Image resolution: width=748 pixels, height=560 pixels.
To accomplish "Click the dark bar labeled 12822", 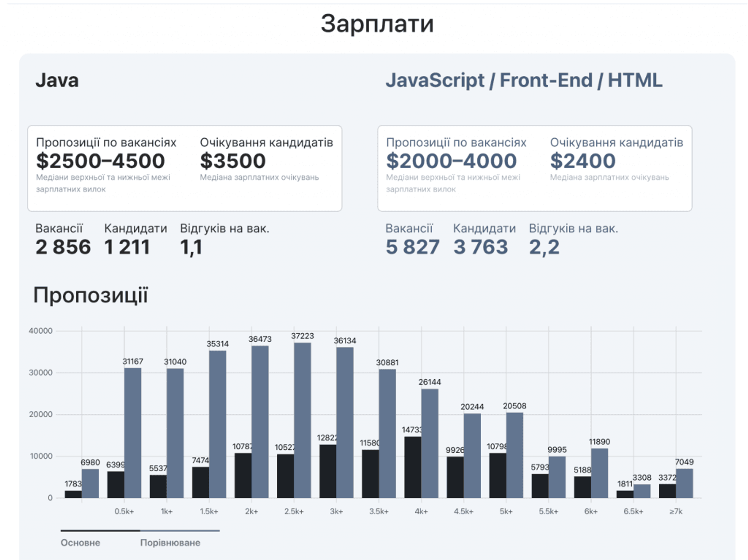I will (x=328, y=471).
